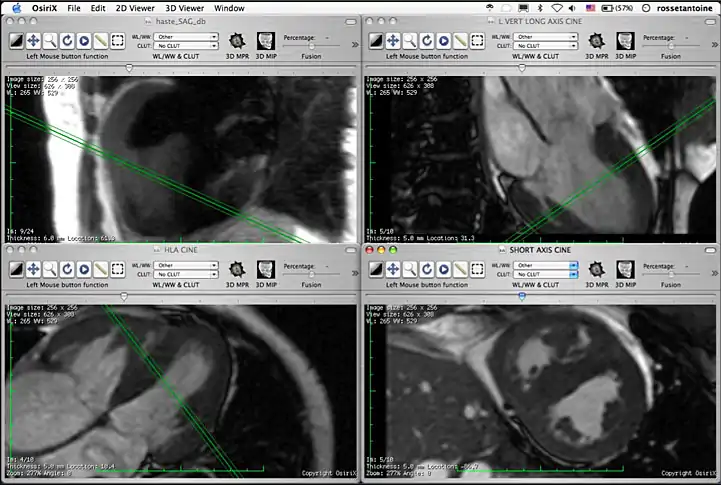Select the WL/WW contrast tool in haste_SAG_db window
The width and height of the screenshot is (721, 485).
tap(17, 41)
